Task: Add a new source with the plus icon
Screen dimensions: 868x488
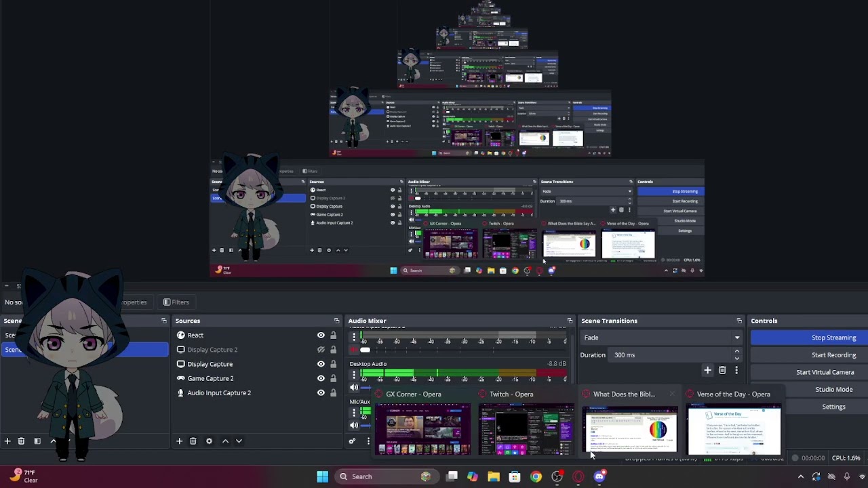Action: 179,441
